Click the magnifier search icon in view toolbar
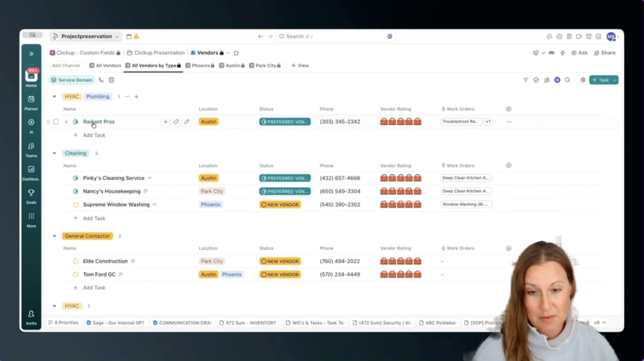 coord(568,80)
